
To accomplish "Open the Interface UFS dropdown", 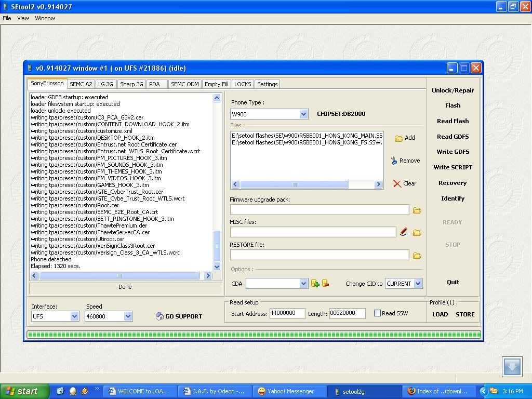I will pos(75,316).
